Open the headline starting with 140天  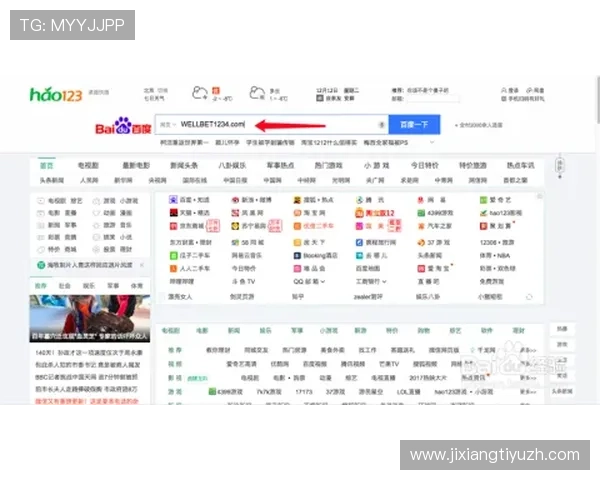tap(89, 352)
